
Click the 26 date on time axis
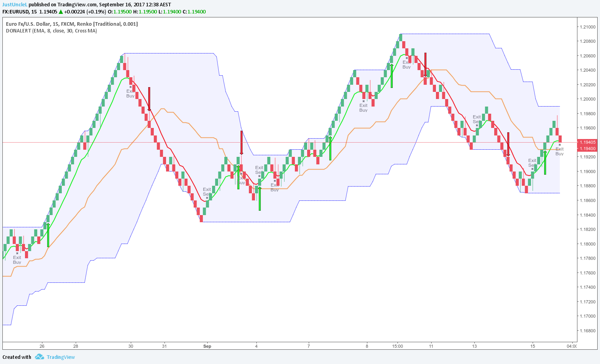click(x=42, y=346)
